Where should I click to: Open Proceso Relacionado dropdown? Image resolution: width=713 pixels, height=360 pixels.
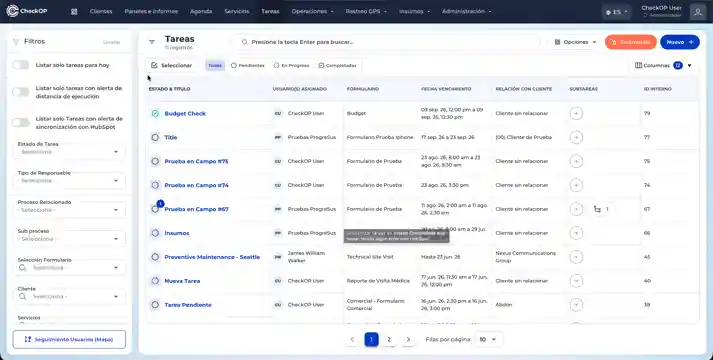coord(69,210)
